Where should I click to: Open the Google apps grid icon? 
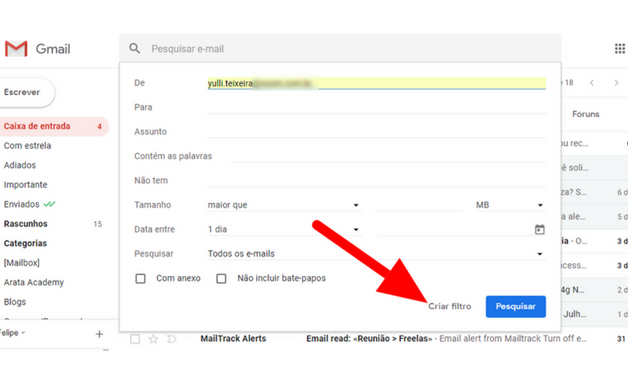[x=620, y=49]
